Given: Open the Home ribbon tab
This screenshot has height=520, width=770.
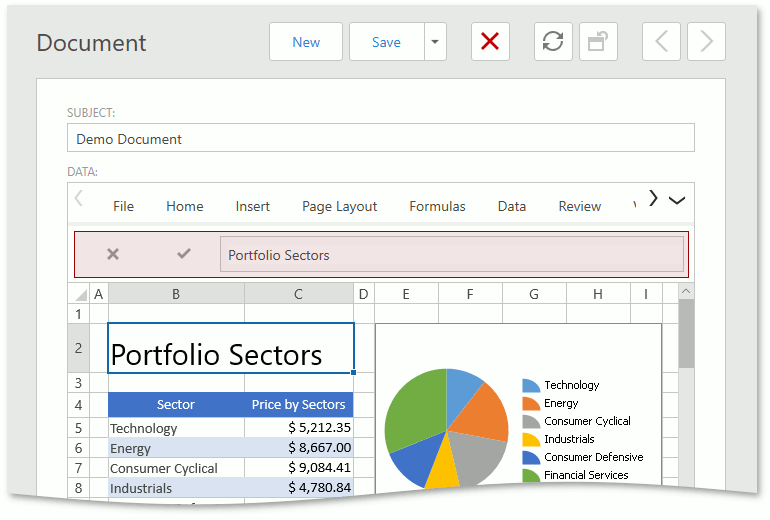Looking at the screenshot, I should (185, 206).
